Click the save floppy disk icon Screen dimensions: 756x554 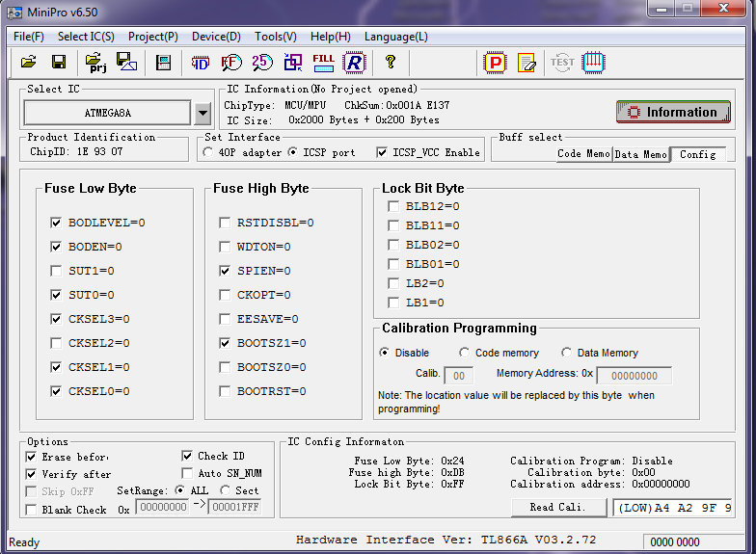58,63
